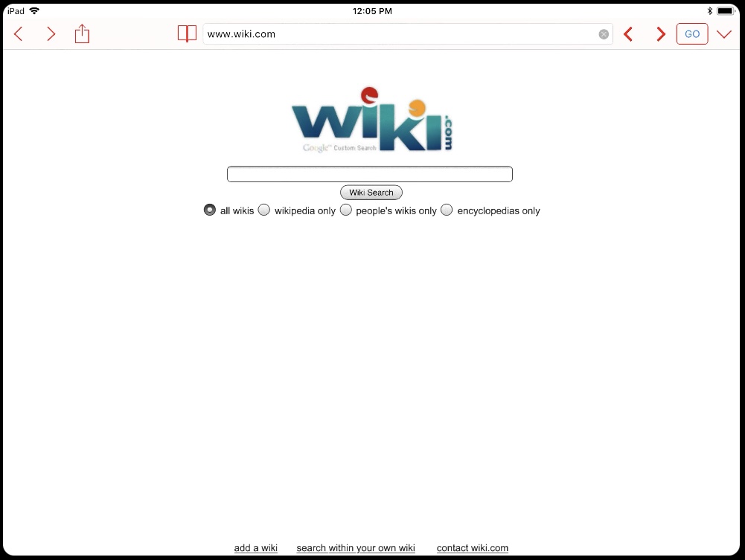Tap the browser forward arrow at left
This screenshot has width=745, height=560.
pos(51,34)
